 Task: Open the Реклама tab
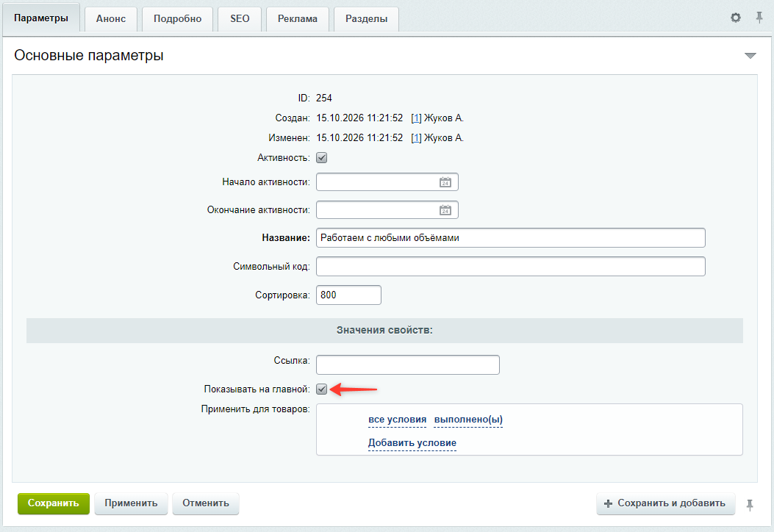[x=298, y=19]
